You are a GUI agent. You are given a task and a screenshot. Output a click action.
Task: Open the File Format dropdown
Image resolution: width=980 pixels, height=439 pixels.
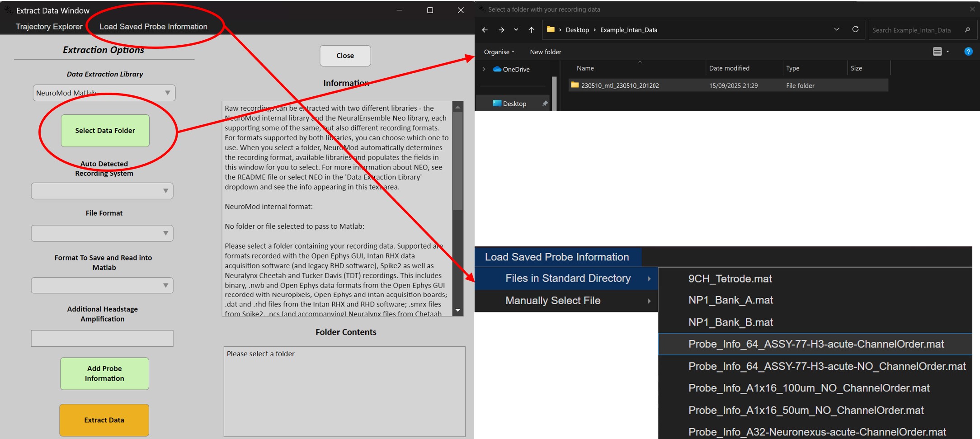click(x=102, y=233)
